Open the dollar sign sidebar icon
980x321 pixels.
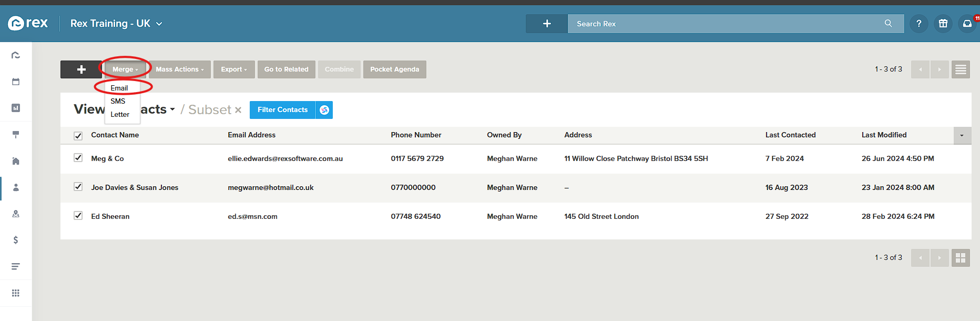point(16,240)
